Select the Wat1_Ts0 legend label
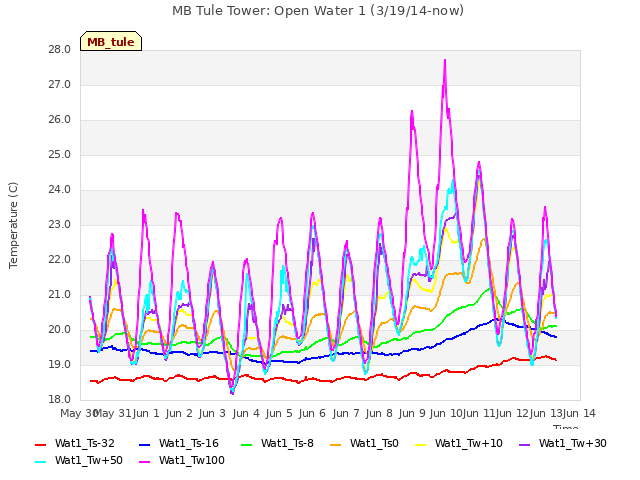The width and height of the screenshot is (640, 480). tap(374, 444)
